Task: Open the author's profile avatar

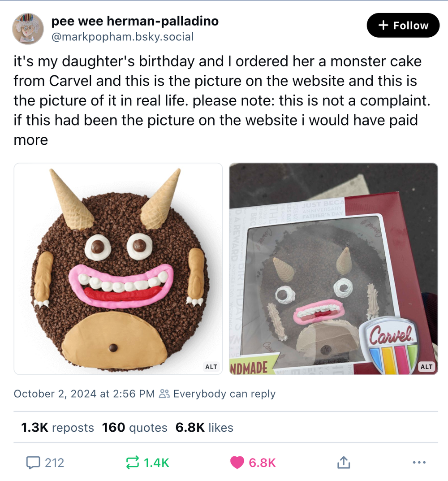Action: (x=28, y=29)
